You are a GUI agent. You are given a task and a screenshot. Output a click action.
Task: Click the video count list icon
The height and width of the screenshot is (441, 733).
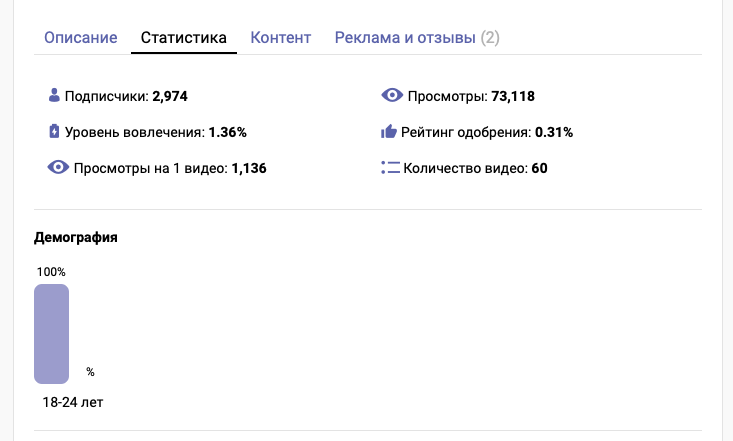(391, 167)
